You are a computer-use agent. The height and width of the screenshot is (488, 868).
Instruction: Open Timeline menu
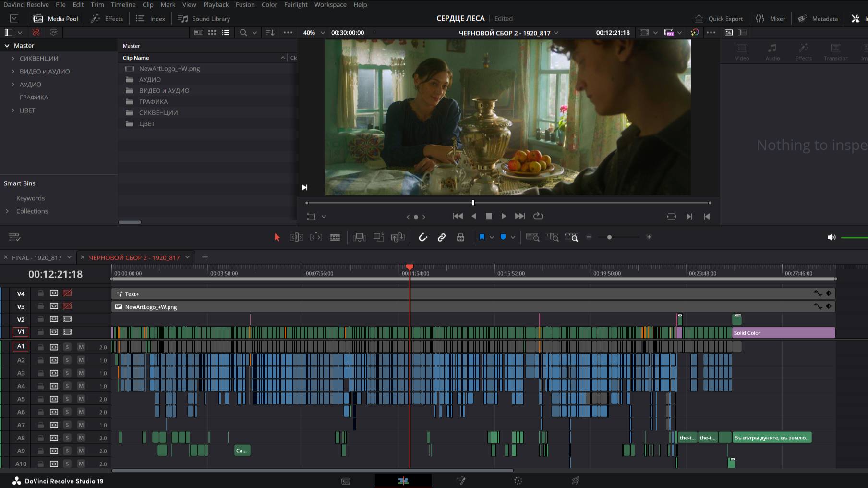123,5
